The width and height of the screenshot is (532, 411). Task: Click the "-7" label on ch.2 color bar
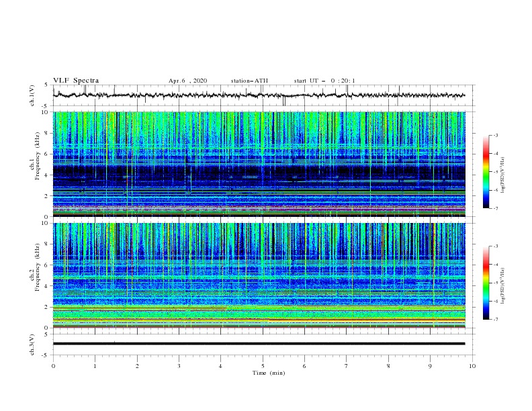(495, 320)
